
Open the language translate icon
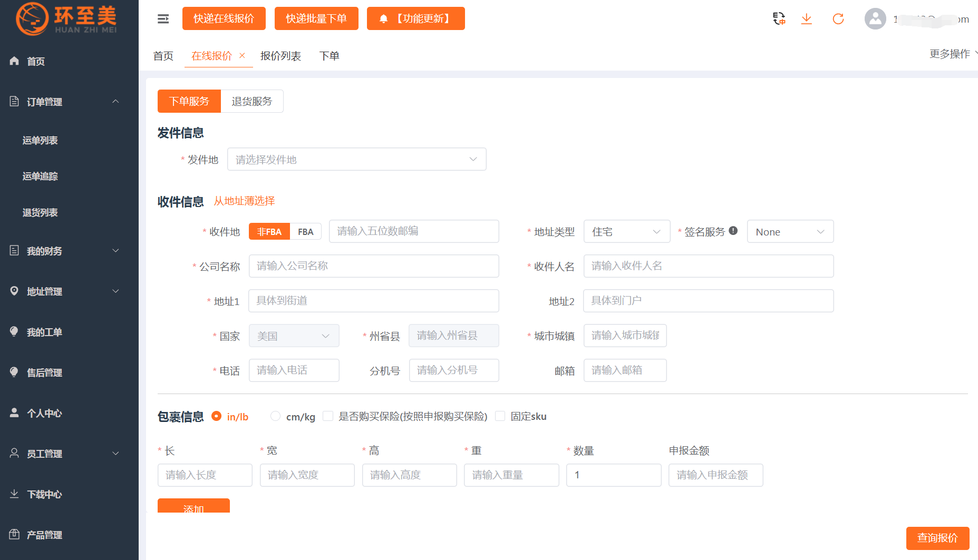click(779, 19)
